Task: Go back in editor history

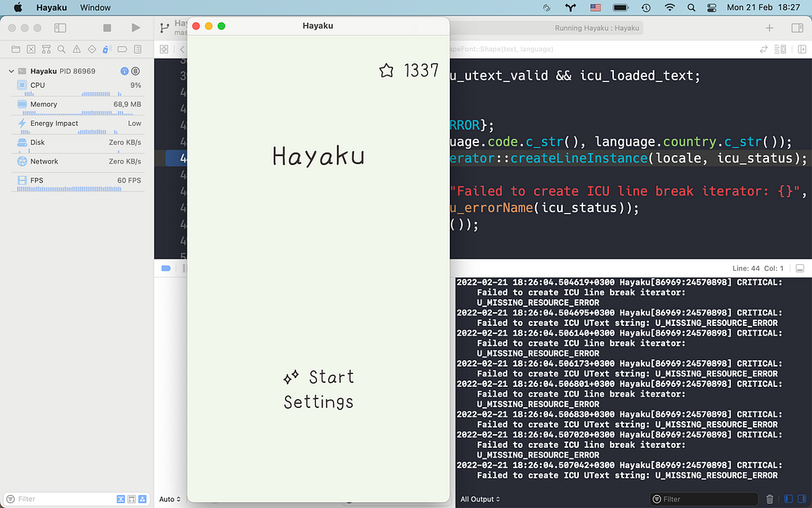Action: point(182,50)
